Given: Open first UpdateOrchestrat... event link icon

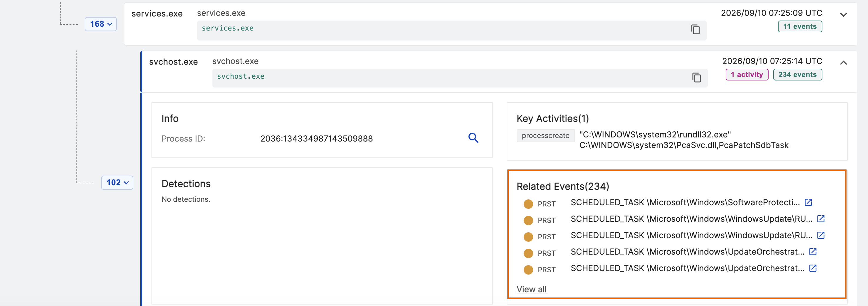Looking at the screenshot, I should click(x=812, y=252).
